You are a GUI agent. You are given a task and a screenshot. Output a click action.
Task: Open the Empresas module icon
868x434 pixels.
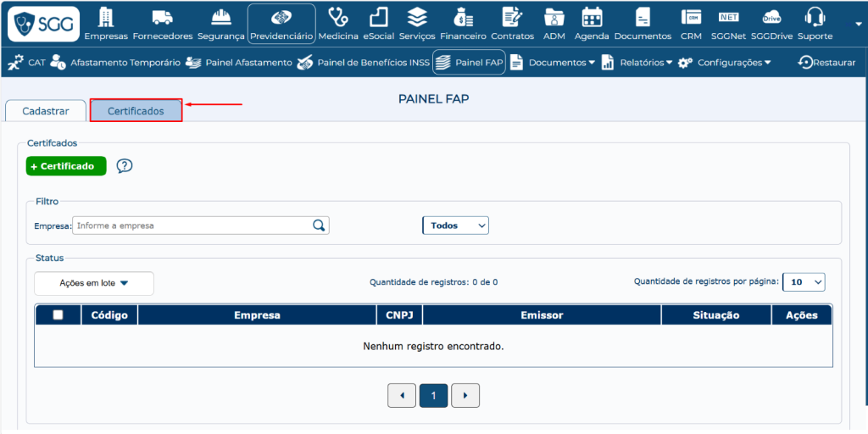(x=106, y=18)
